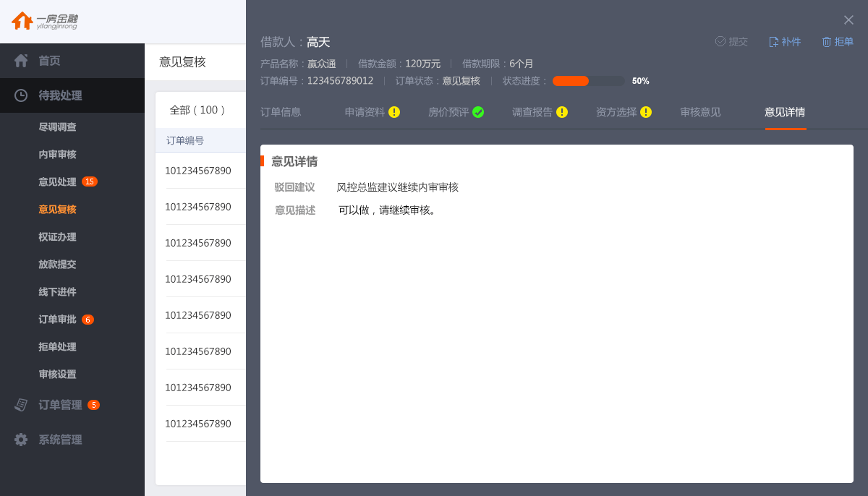
Task: Click the yellow warning icon on 申请资料
Action: pyautogui.click(x=394, y=112)
